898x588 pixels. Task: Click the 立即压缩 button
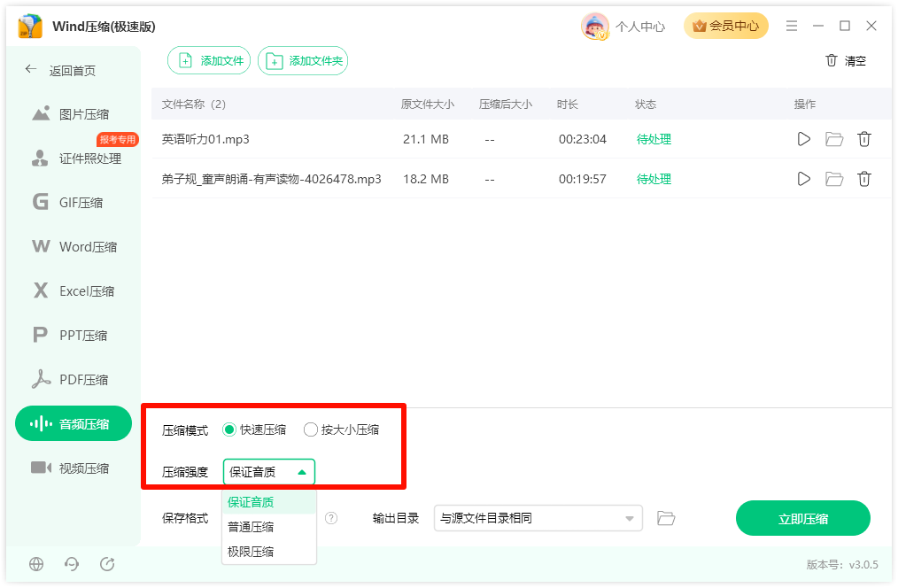click(x=803, y=518)
